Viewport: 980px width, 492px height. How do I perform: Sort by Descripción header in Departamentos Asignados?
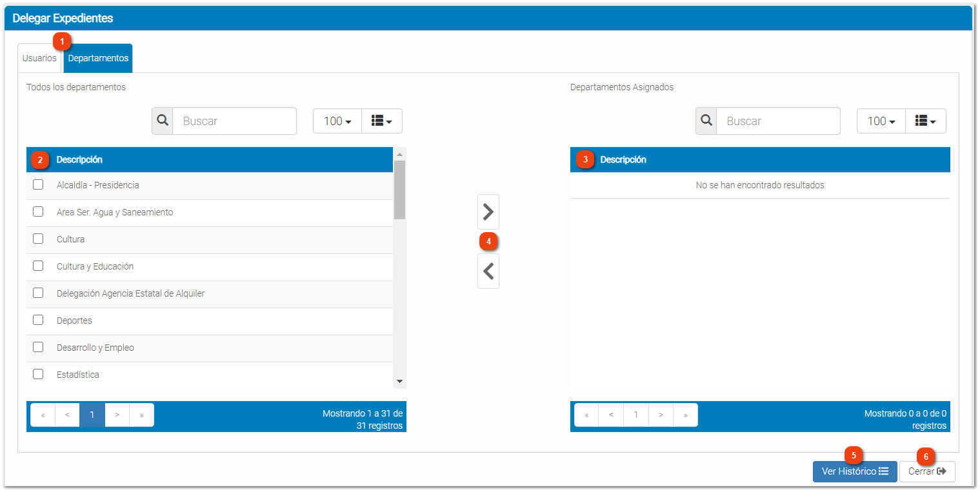pyautogui.click(x=623, y=160)
